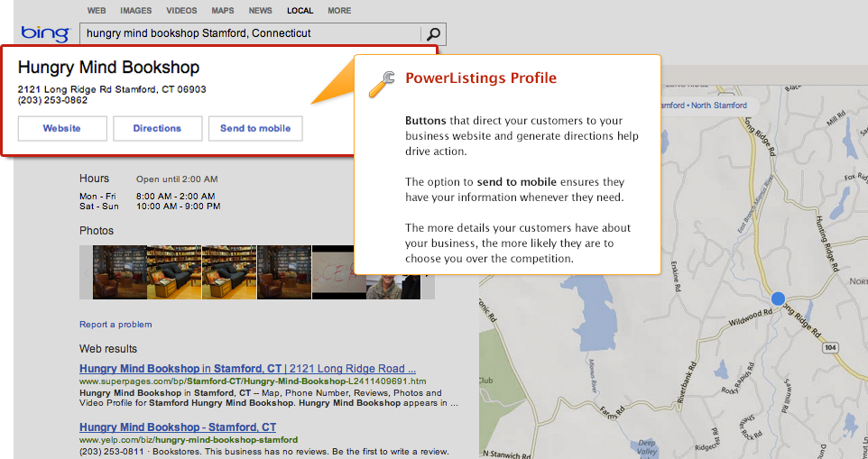Select the LOCAL search tab
The image size is (868, 459).
(x=300, y=11)
